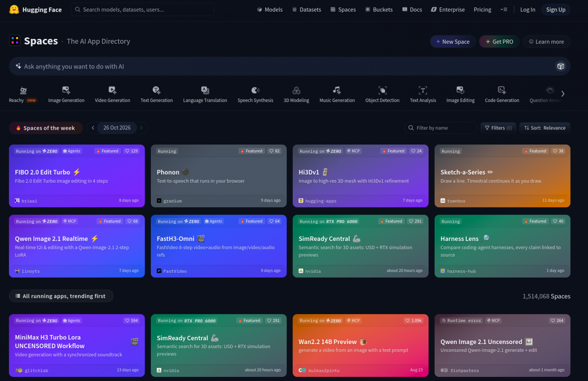The height and width of the screenshot is (381, 588).
Task: Open the Filters (0) dropdown
Action: tap(498, 128)
